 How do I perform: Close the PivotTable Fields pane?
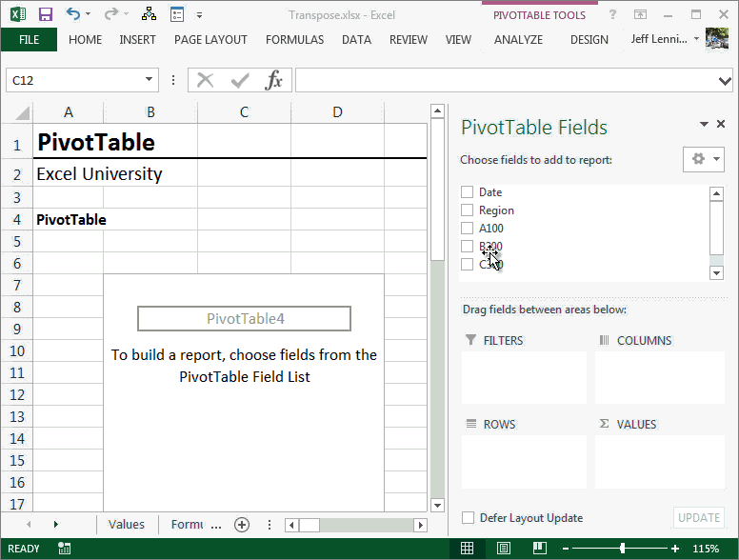[721, 124]
